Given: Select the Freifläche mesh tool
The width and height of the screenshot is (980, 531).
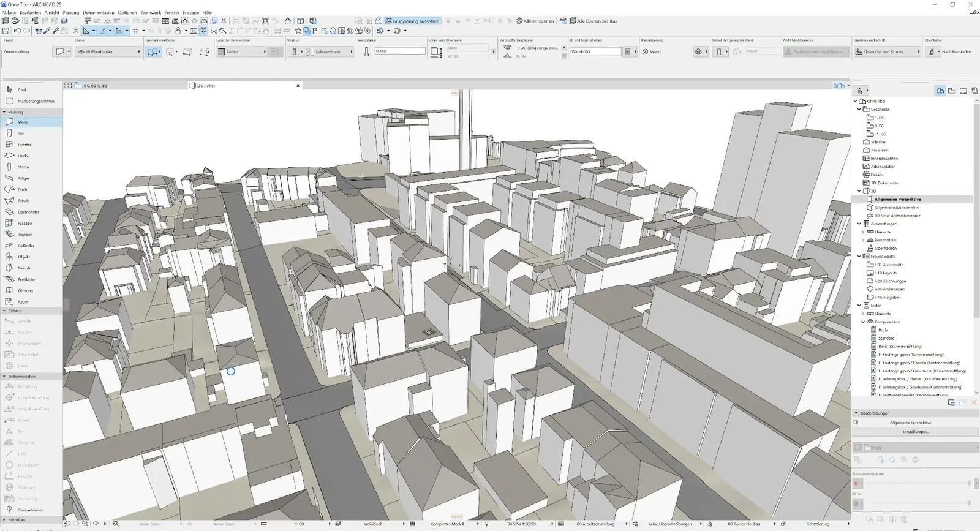Looking at the screenshot, I should click(31, 279).
